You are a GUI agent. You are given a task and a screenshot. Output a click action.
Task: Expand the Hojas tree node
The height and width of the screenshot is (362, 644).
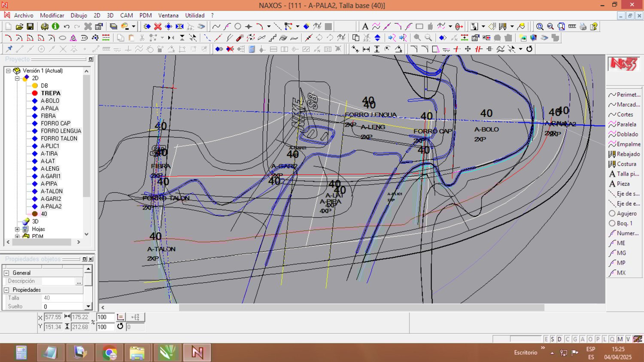[17, 229]
